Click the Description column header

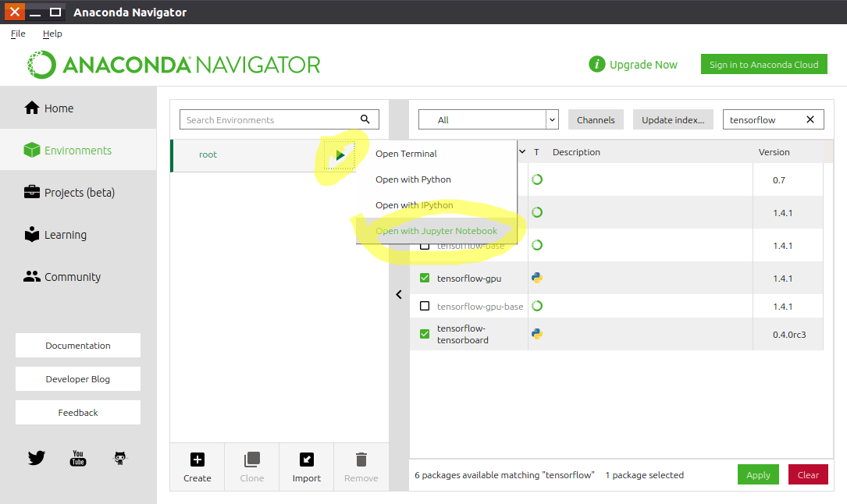(576, 152)
